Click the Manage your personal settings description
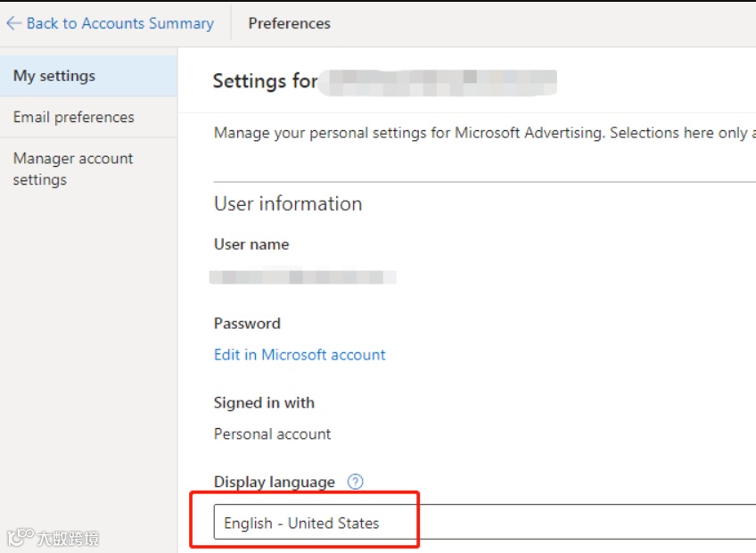 pos(481,133)
